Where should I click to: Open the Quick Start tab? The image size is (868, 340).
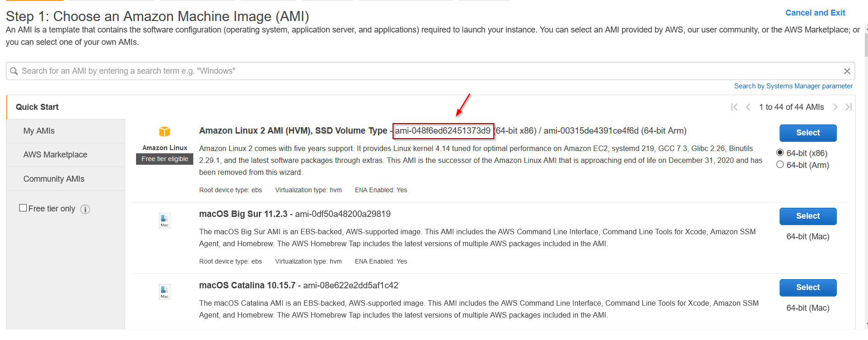[66, 107]
